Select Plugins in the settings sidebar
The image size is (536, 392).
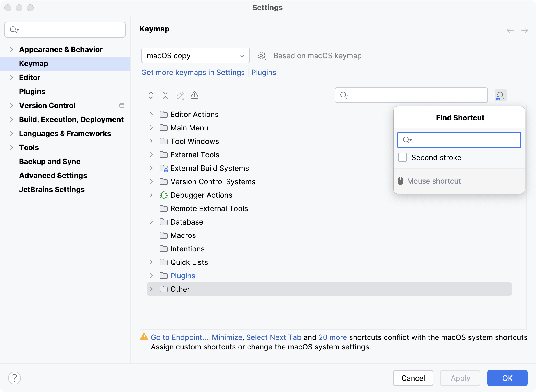32,91
